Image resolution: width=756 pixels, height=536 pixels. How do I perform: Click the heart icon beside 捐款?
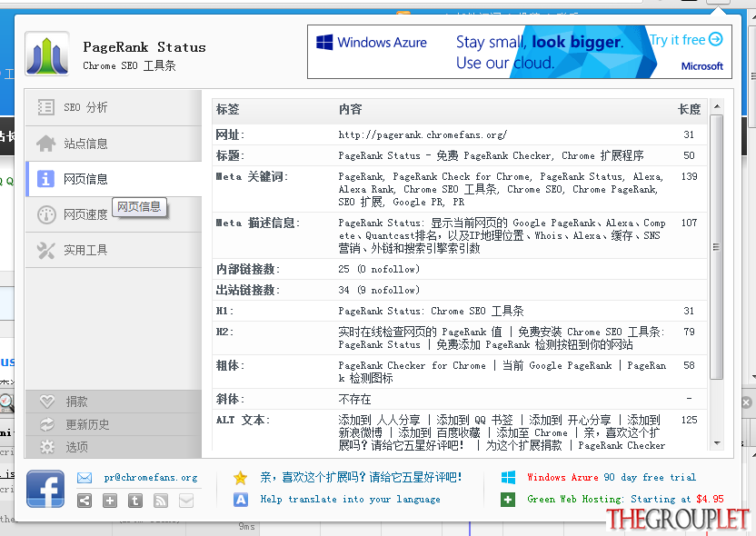(47, 401)
